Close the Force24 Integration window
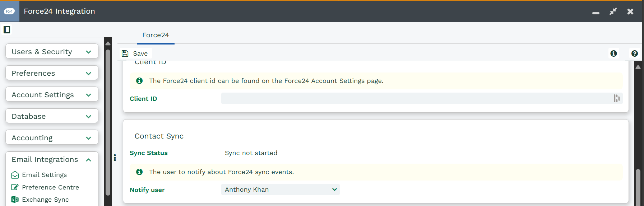644x206 pixels. pos(630,11)
